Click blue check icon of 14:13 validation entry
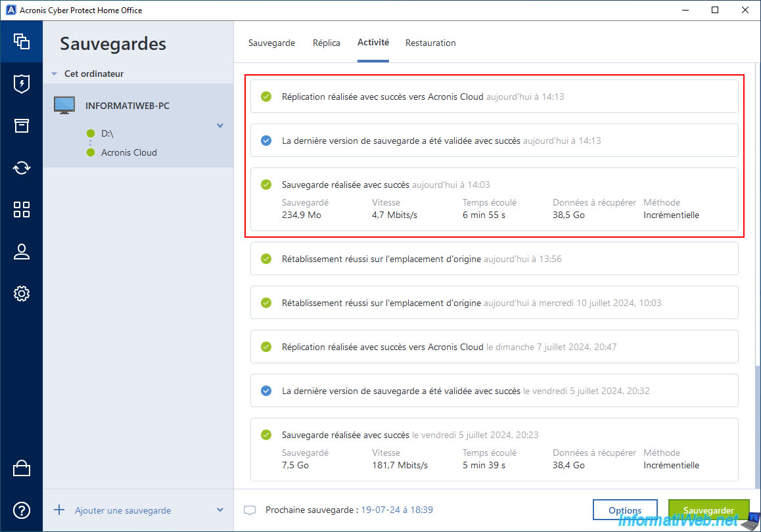The height and width of the screenshot is (532, 761). (x=266, y=141)
